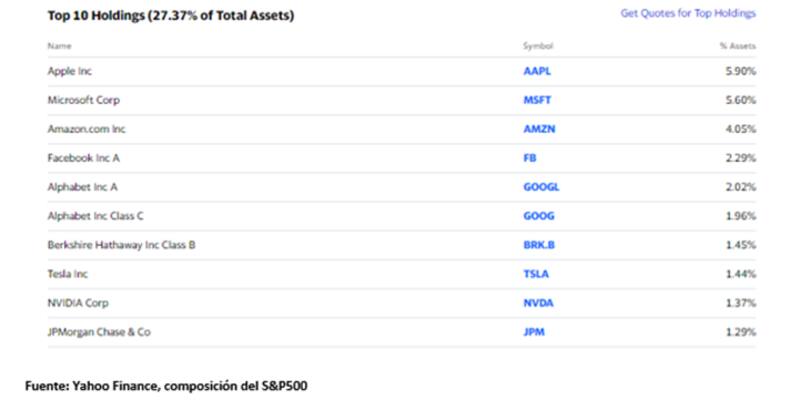Select the Tesla Inc holding name

tap(66, 273)
